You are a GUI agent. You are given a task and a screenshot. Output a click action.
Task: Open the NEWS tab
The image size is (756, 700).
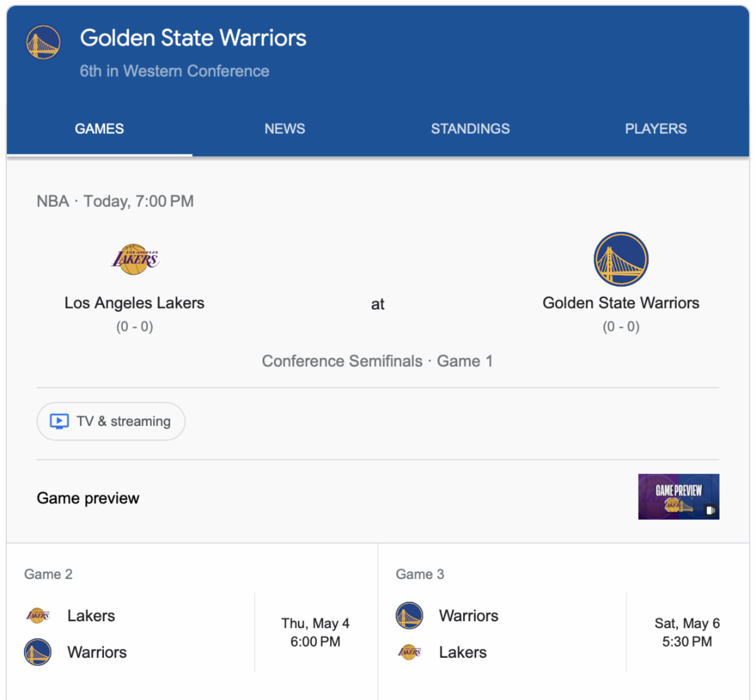click(285, 129)
